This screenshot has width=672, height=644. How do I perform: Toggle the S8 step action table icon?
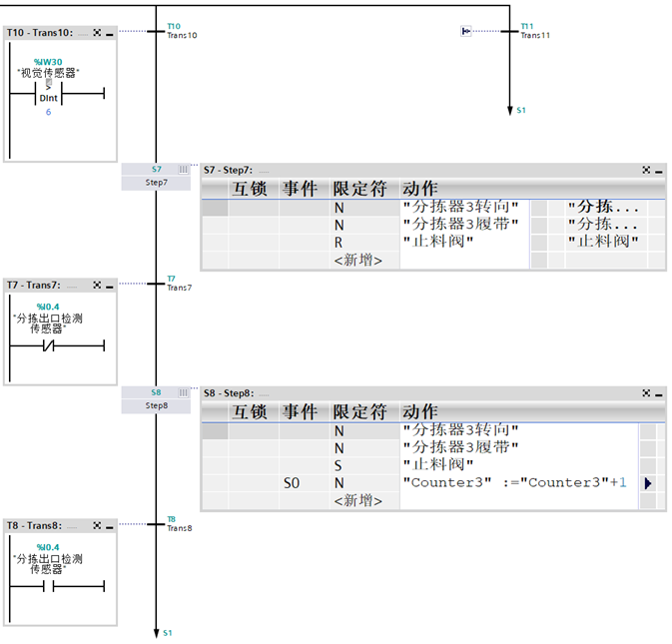click(183, 392)
